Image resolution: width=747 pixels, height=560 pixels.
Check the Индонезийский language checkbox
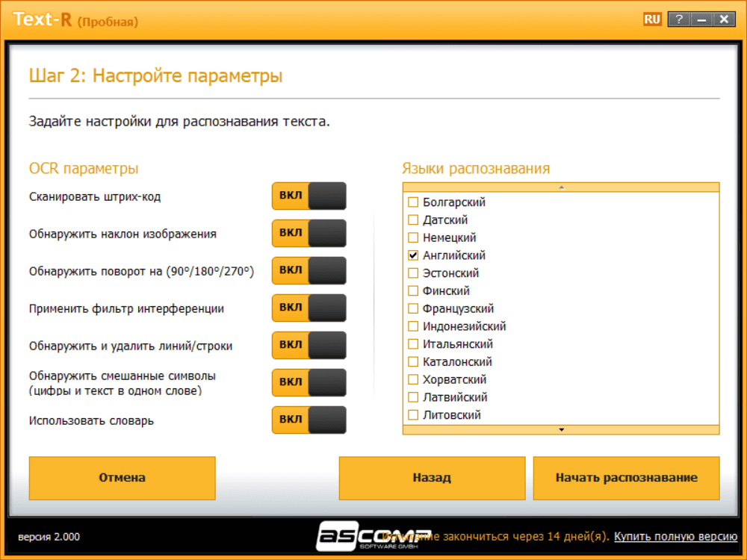click(x=413, y=326)
